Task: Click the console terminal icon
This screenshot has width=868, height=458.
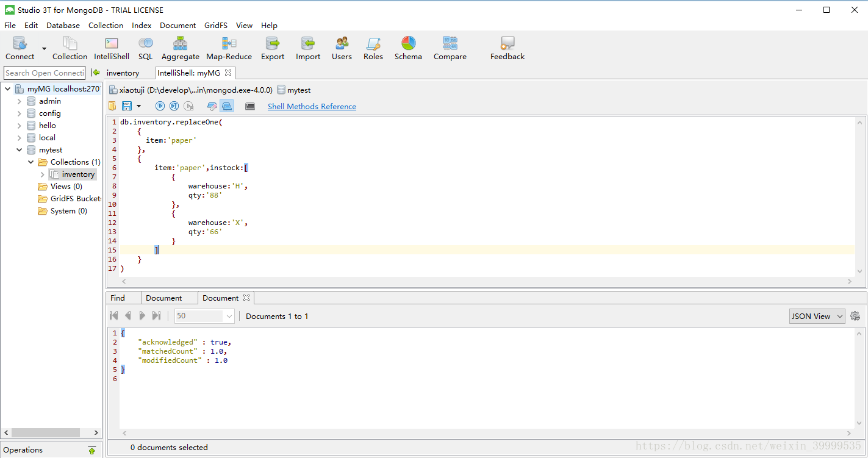Action: 250,106
